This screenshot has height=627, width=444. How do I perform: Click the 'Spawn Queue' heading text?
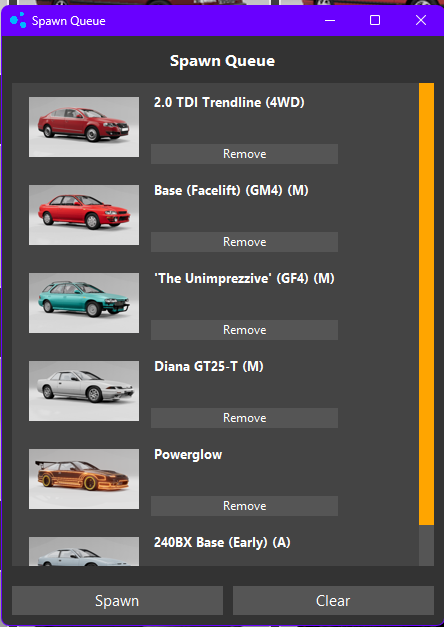(x=222, y=61)
